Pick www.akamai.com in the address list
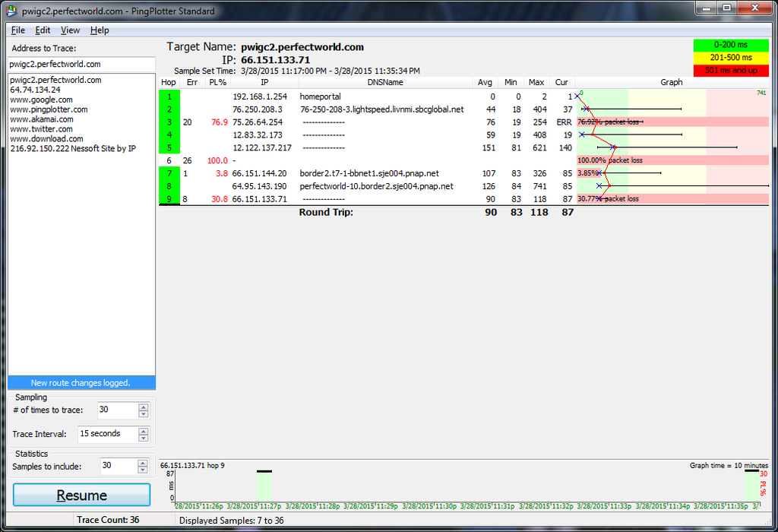Viewport: 778px width, 532px height. coord(42,119)
